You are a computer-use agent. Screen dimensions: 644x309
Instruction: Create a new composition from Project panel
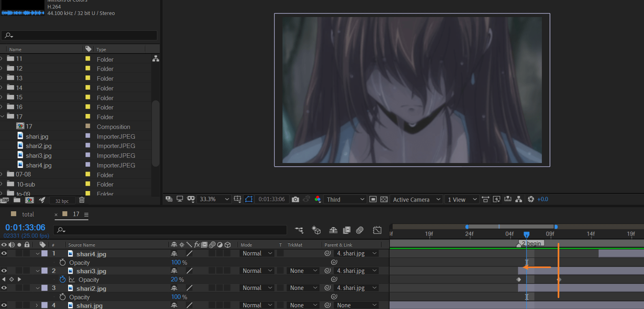click(30, 200)
